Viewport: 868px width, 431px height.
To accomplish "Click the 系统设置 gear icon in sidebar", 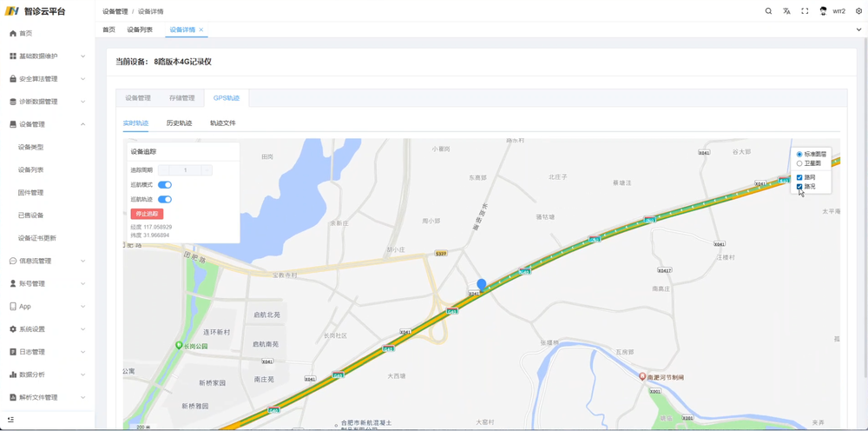I will pos(13,328).
